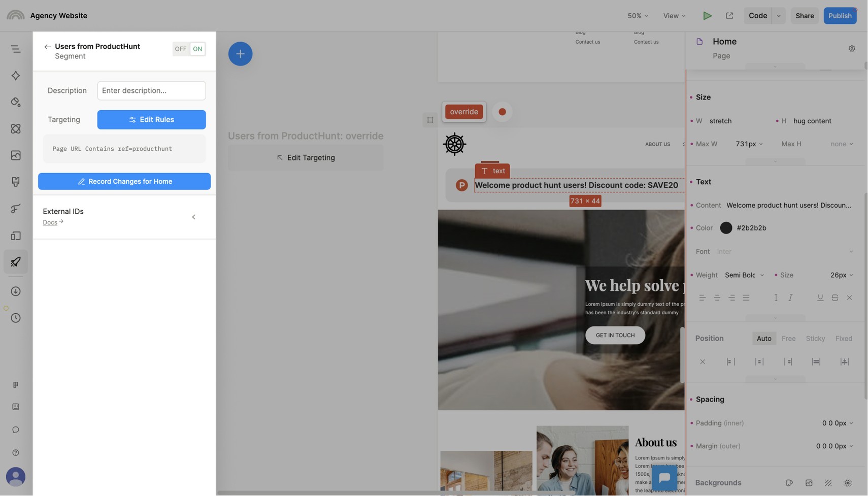The width and height of the screenshot is (868, 496).
Task: Click the blue plus add button on canvas
Action: click(241, 54)
